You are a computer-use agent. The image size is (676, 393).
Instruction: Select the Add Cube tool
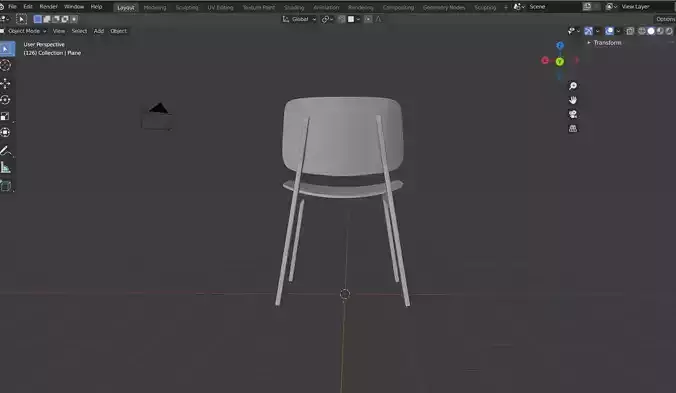(5, 186)
